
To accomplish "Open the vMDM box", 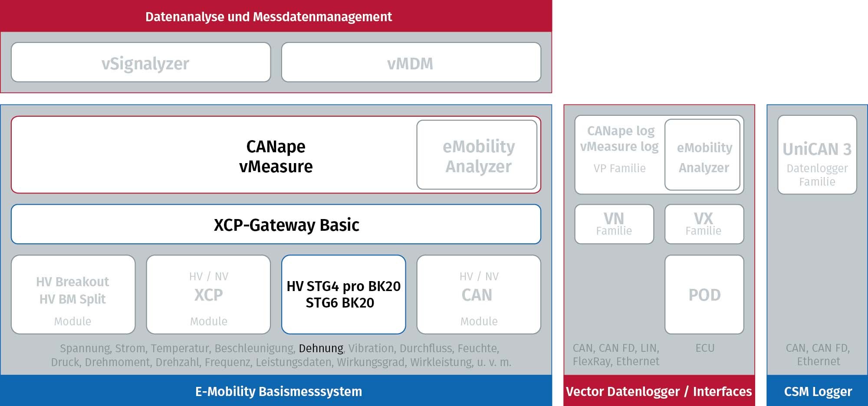I will (411, 62).
